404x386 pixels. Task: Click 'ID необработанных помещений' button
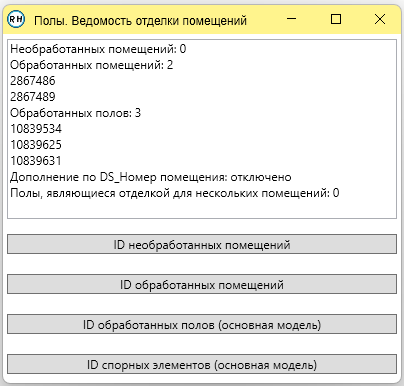[202, 244]
